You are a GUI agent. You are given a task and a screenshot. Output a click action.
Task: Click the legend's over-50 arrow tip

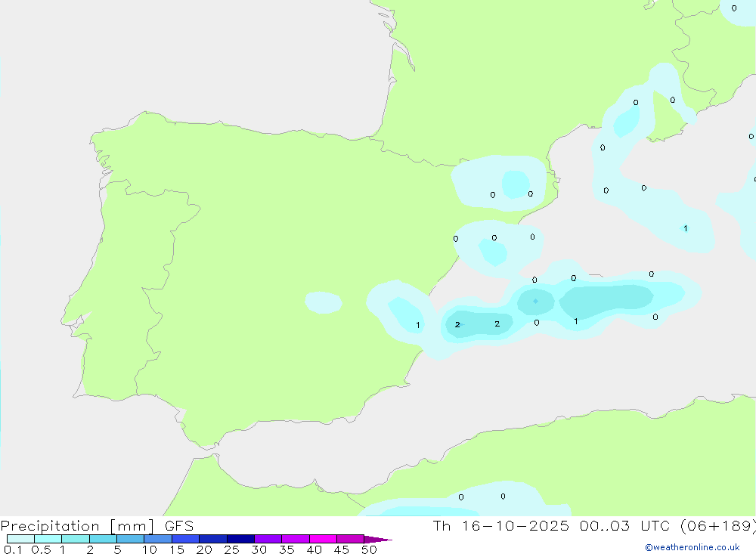pyautogui.click(x=378, y=540)
